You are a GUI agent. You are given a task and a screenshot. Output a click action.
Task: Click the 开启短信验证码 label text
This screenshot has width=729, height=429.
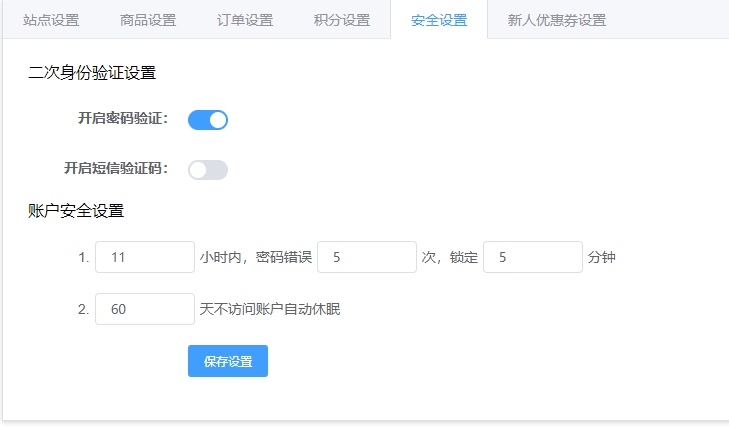click(116, 168)
